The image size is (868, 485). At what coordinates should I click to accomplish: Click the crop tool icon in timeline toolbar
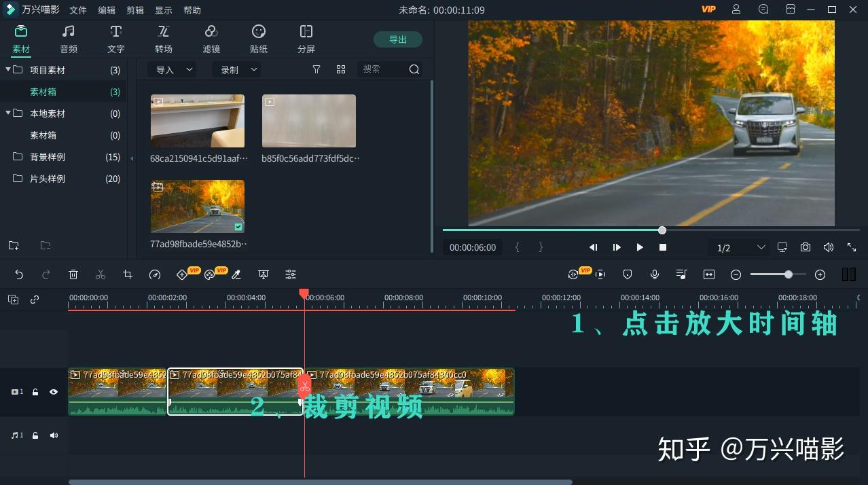[128, 274]
